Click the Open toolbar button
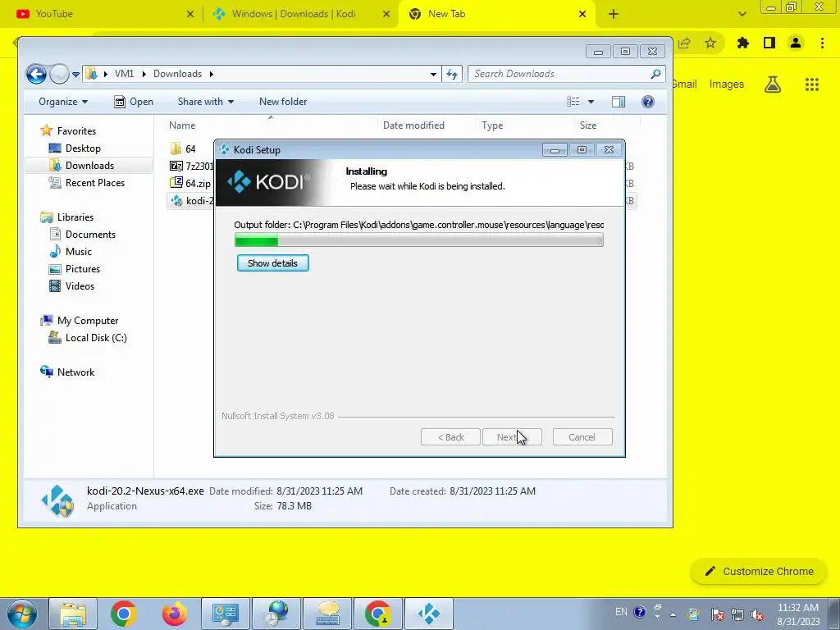 [134, 102]
